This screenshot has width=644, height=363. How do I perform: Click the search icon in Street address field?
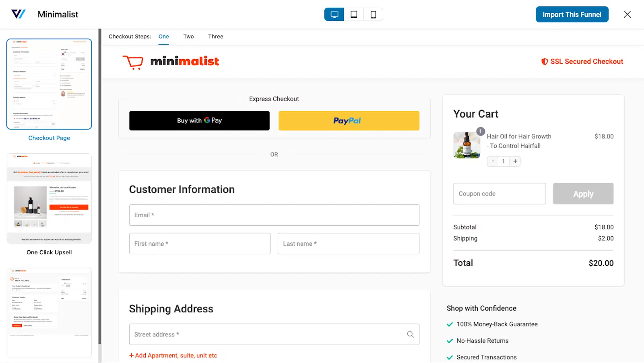[x=410, y=334]
